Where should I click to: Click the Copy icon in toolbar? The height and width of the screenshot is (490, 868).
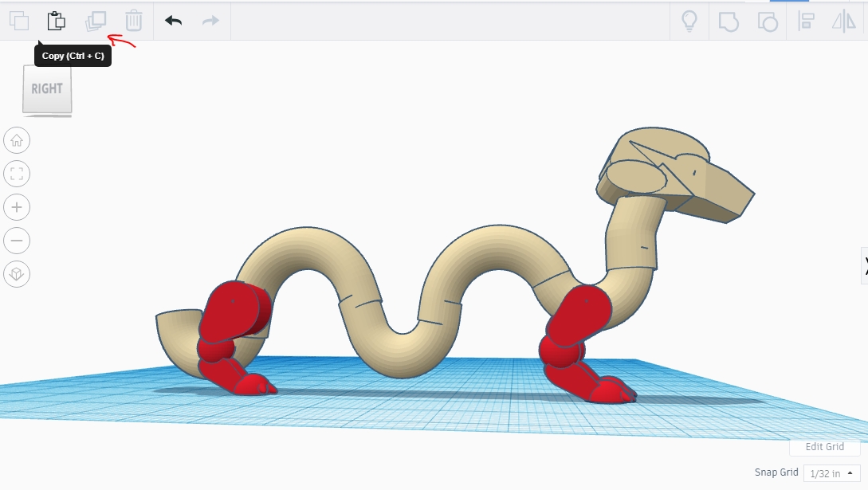click(x=19, y=21)
